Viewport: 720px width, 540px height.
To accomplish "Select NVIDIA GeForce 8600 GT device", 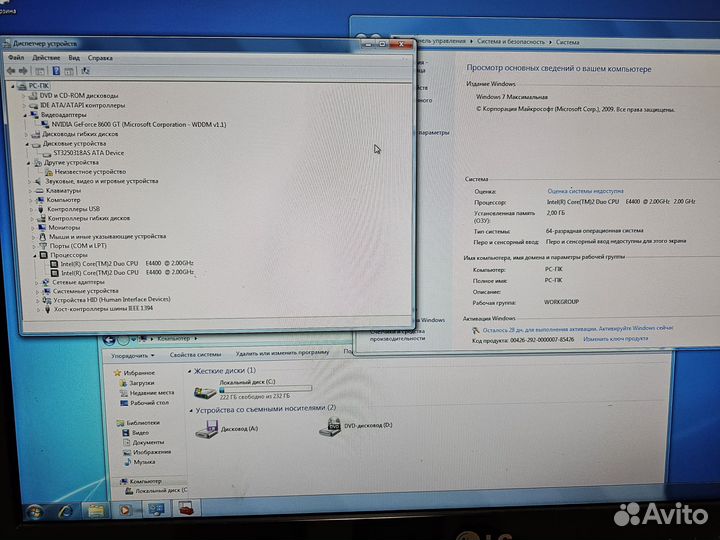I will 139,124.
